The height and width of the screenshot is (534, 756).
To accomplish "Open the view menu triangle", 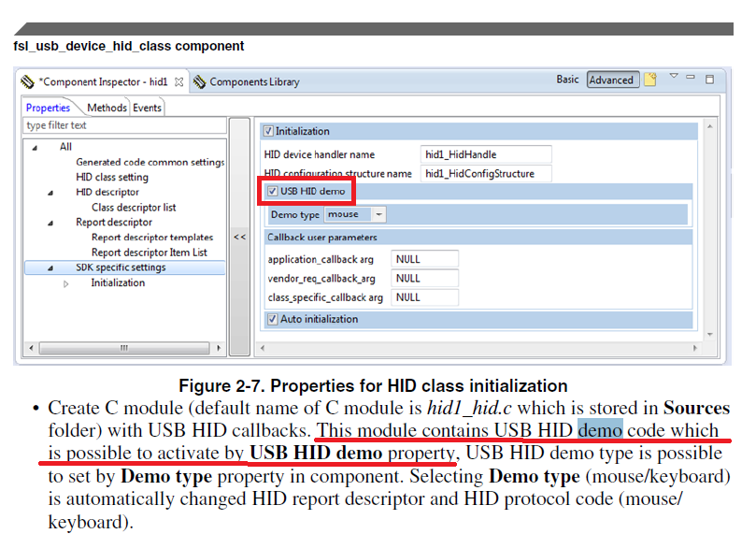I will [674, 76].
